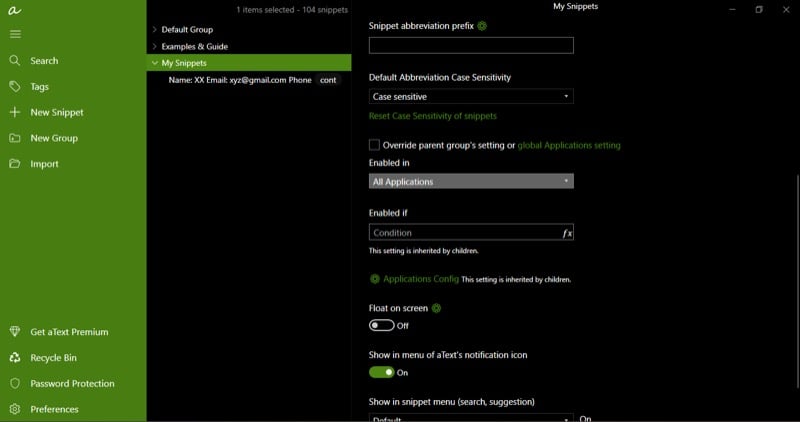Image resolution: width=800 pixels, height=422 pixels.
Task: Open Preferences in the sidebar
Action: tap(54, 409)
